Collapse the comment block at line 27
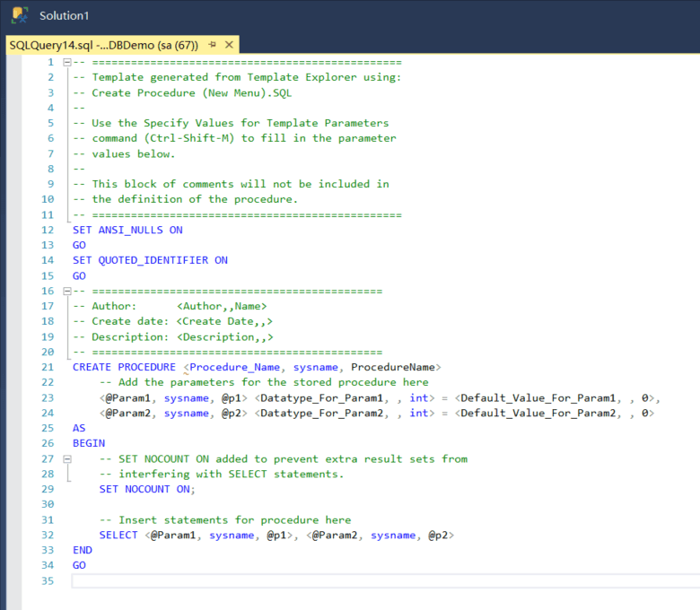This screenshot has width=700, height=610. [x=67, y=458]
